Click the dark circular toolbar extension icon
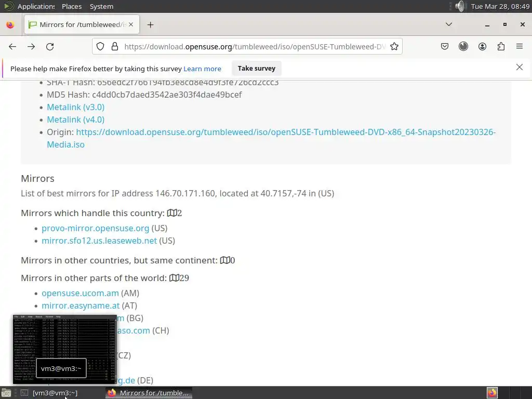 click(463, 46)
